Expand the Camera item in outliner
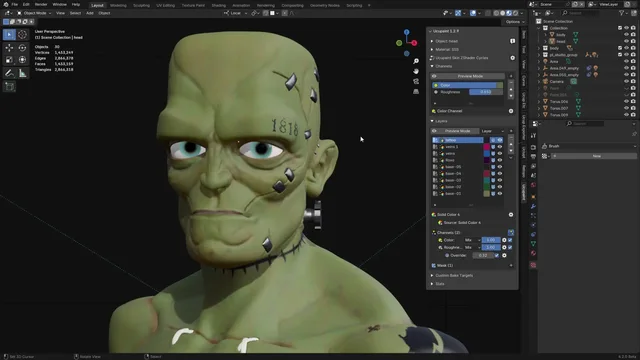 [539, 82]
